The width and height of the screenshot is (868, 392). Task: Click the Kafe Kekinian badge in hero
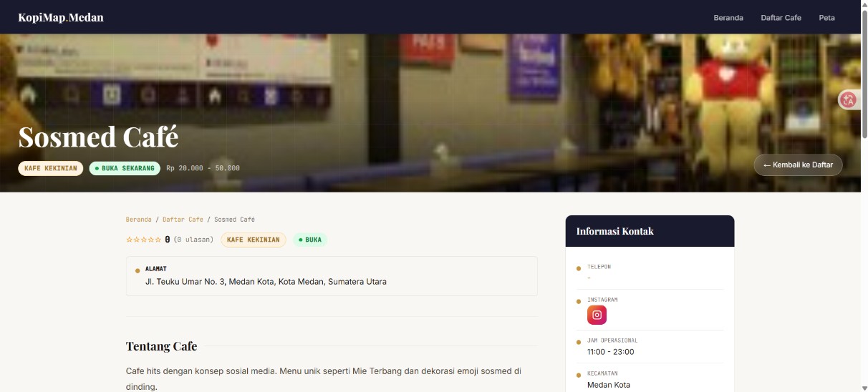coord(51,168)
